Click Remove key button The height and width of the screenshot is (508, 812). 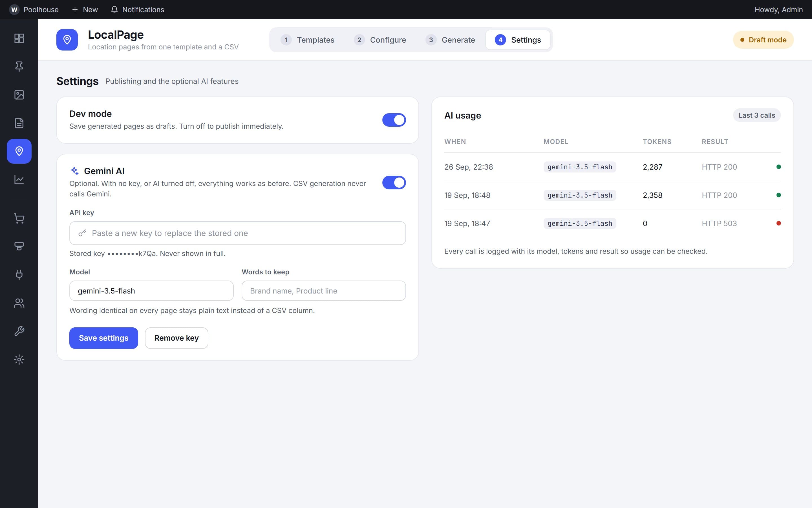click(x=176, y=338)
